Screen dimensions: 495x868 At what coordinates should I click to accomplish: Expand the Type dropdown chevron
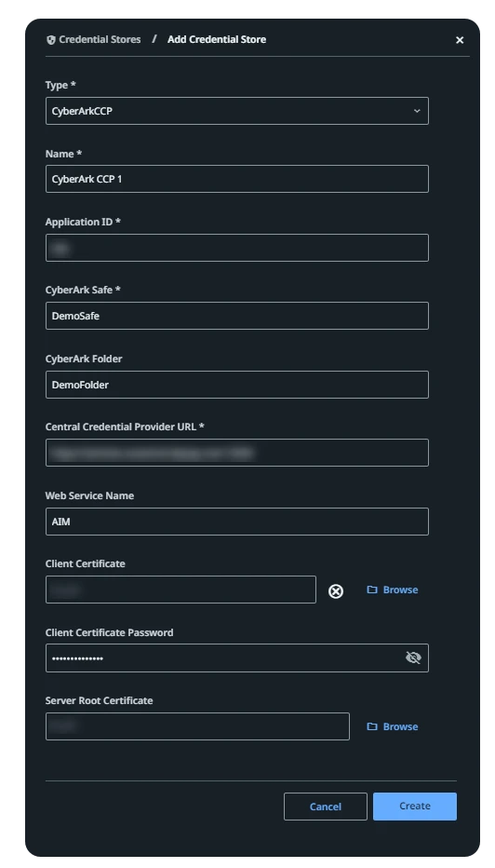(x=417, y=111)
